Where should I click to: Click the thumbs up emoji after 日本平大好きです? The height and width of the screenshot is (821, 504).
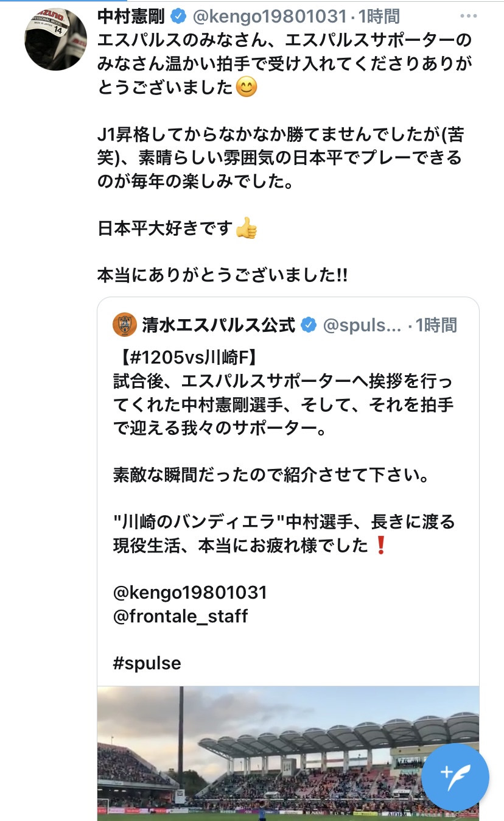(246, 228)
